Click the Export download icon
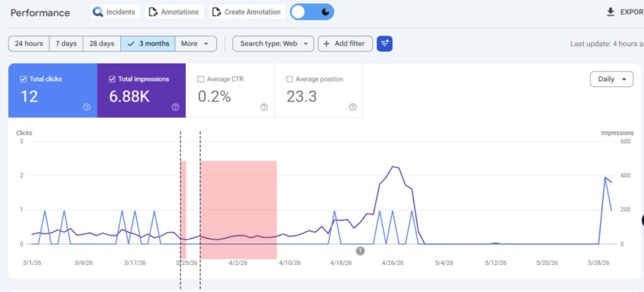This screenshot has width=644, height=292. 611,12
